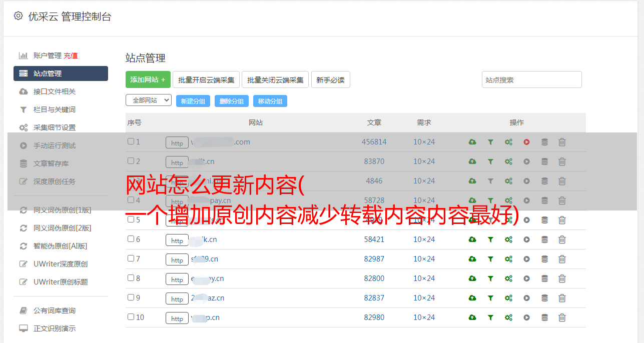Open database icon in row 10
Image resolution: width=644 pixels, height=343 pixels.
[x=544, y=317]
